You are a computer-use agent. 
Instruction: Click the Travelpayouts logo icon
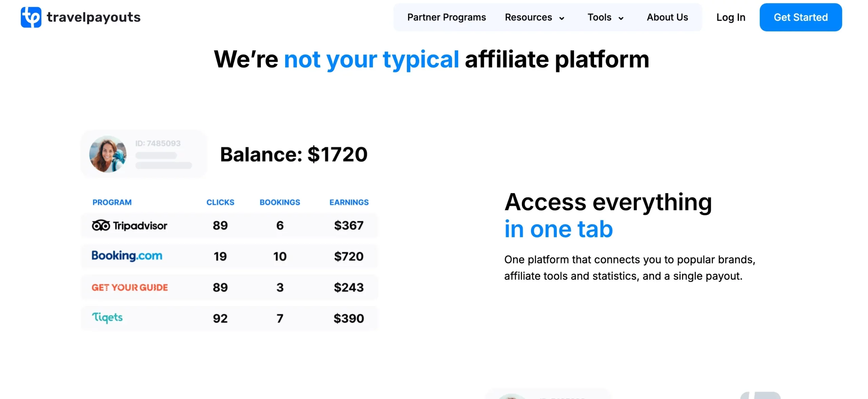pos(31,17)
